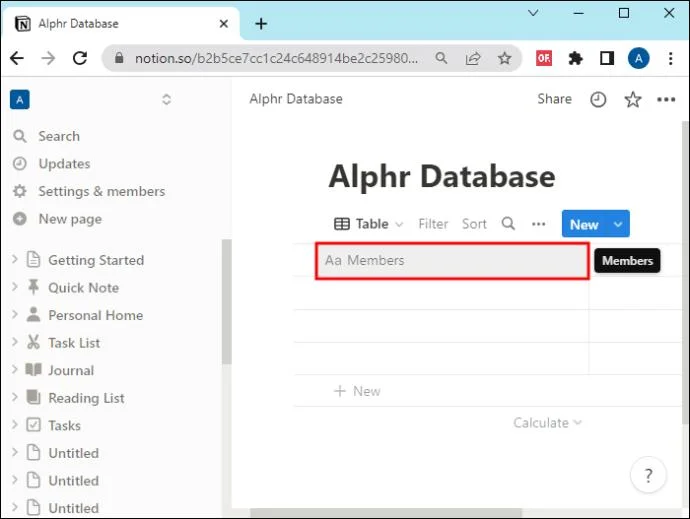
Task: Open Settings & members
Action: [x=102, y=191]
